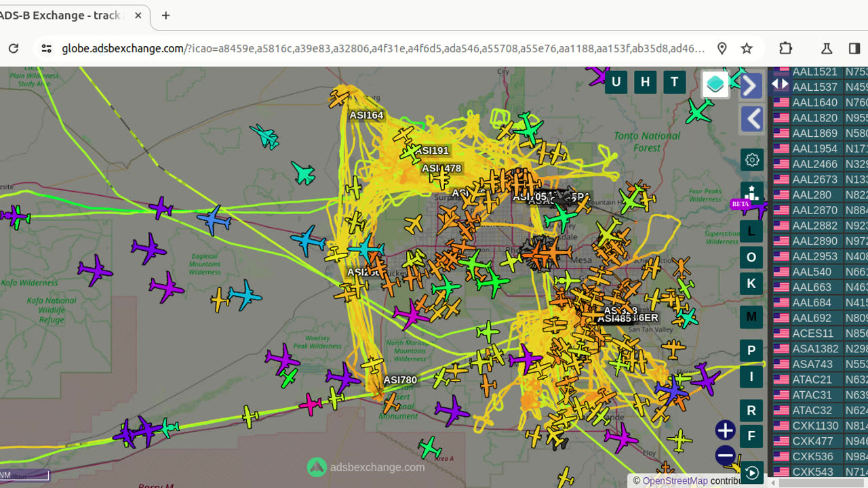Select the ACES11 row in aircraft list
This screenshot has height=488, width=868.
[819, 333]
